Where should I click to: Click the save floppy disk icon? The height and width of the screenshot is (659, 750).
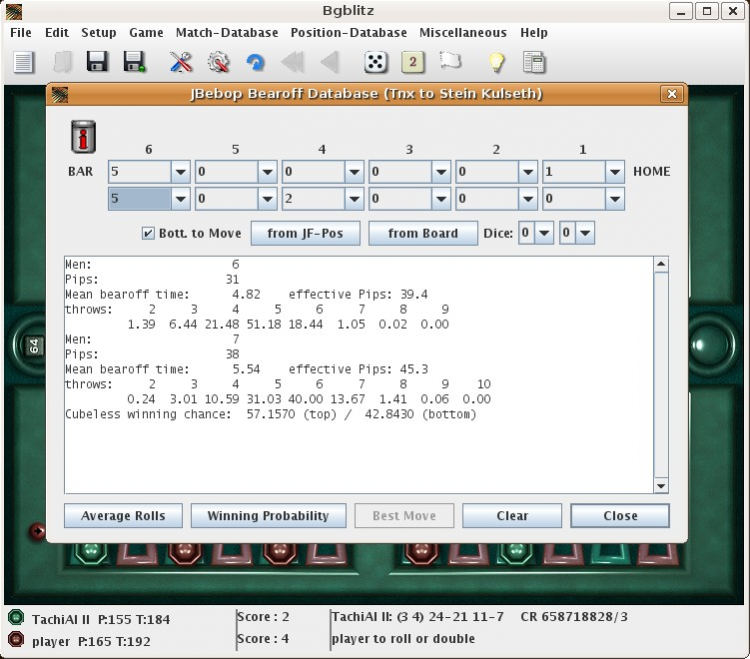point(97,62)
